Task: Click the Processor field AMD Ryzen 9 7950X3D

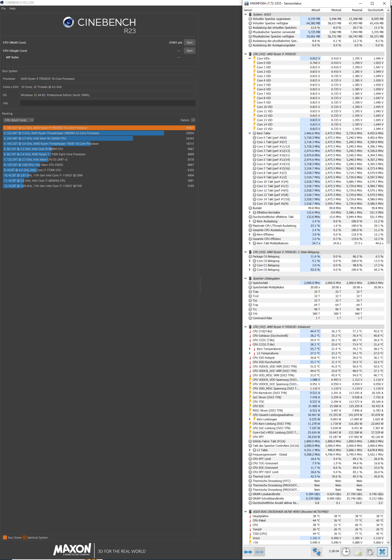Action: [108, 79]
